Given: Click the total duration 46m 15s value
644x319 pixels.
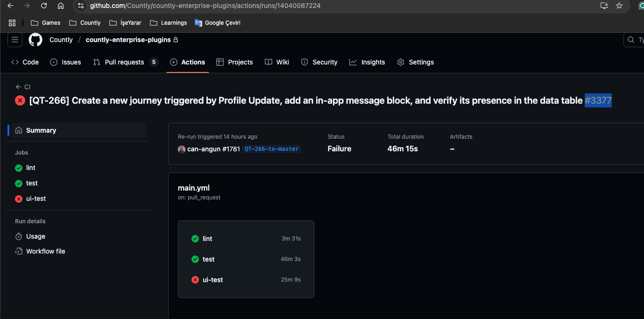Looking at the screenshot, I should pos(403,149).
